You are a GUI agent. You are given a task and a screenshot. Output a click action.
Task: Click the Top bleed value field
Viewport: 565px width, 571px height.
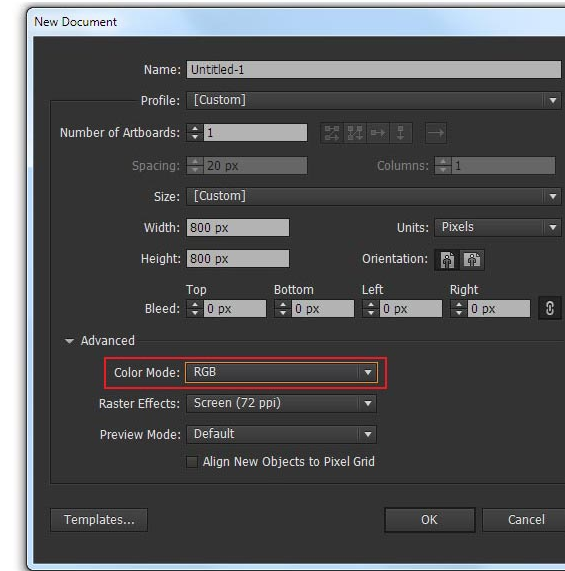[235, 309]
